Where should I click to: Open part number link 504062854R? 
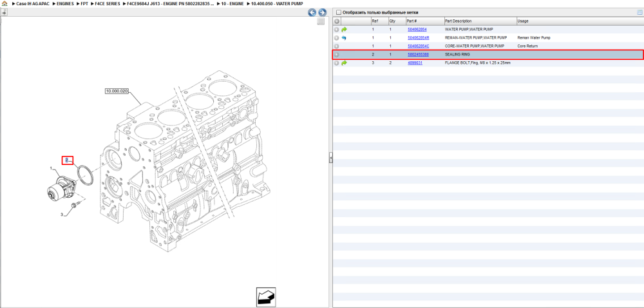(418, 38)
